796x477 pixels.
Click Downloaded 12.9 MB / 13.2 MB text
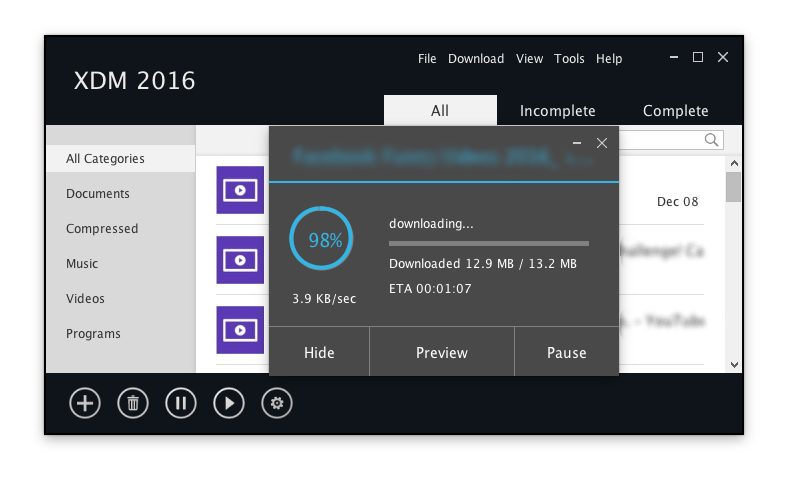(483, 264)
